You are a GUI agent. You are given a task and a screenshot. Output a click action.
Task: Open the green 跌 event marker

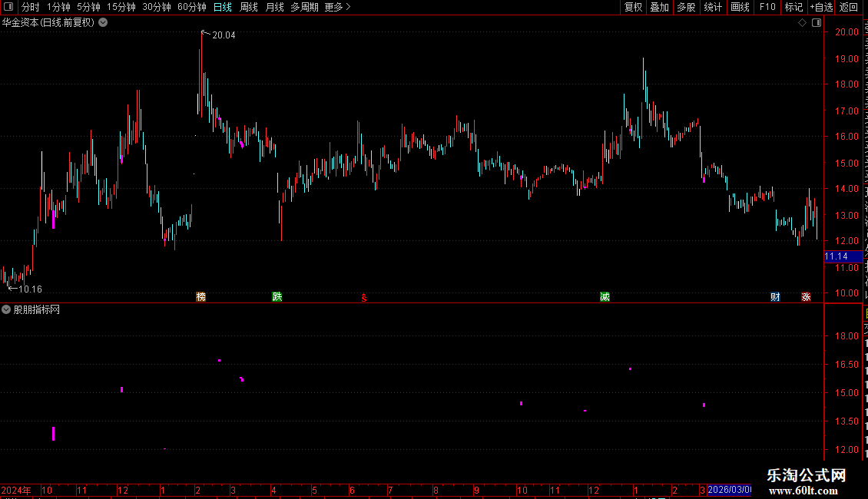[x=277, y=297]
